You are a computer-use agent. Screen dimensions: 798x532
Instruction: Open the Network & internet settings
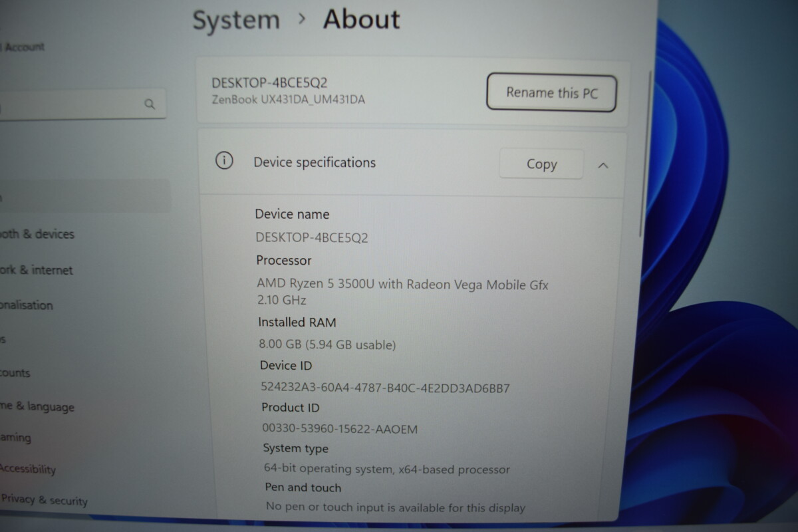tap(37, 270)
